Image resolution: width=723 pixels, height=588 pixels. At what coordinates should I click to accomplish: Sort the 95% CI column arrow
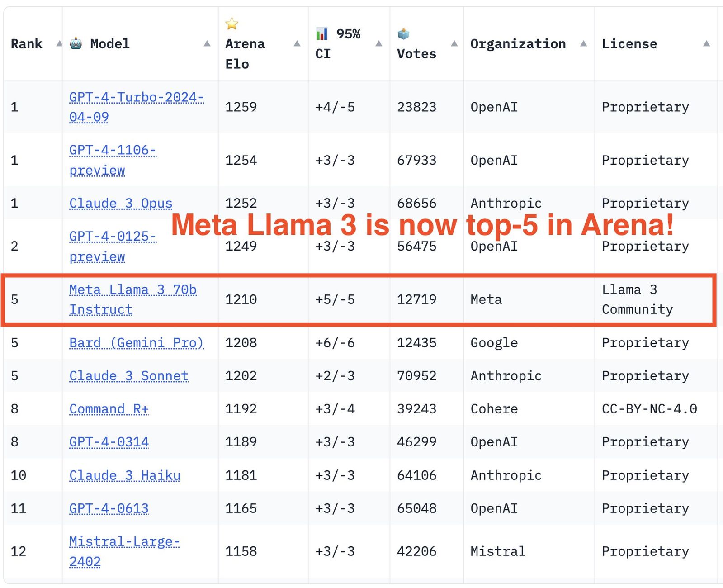(x=379, y=43)
